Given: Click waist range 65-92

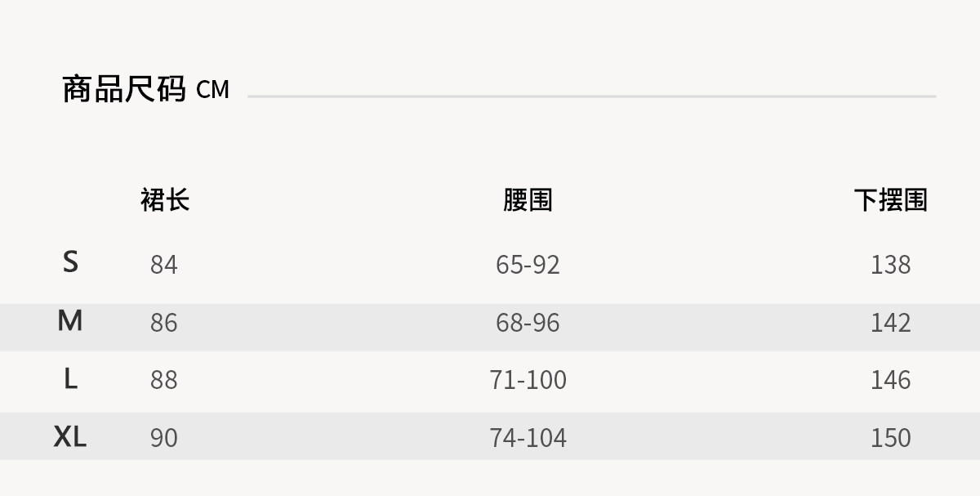Looking at the screenshot, I should (x=528, y=265).
